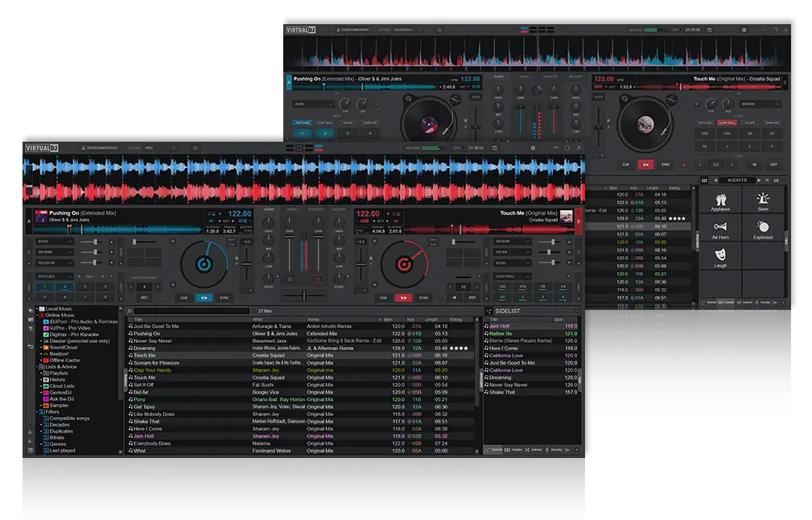The image size is (812, 520).
Task: Switch to the Automix tab in the front window
Action: [x=534, y=449]
